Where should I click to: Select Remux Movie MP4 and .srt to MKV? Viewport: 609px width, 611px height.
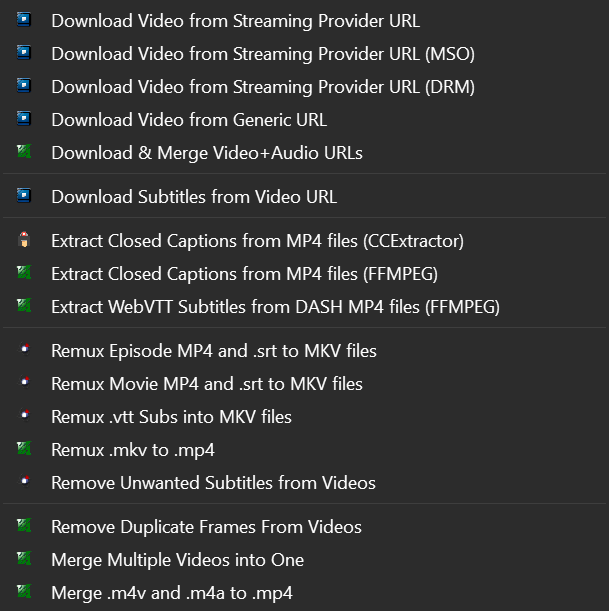(206, 383)
